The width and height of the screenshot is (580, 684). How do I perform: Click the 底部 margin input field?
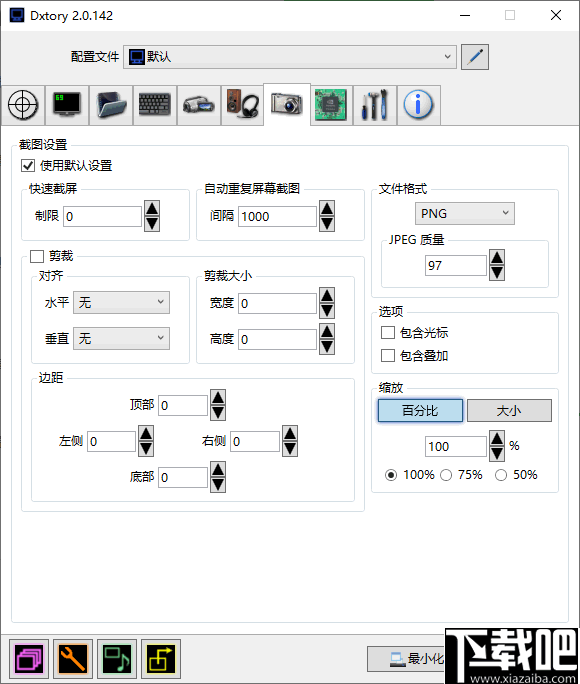pyautogui.click(x=183, y=477)
